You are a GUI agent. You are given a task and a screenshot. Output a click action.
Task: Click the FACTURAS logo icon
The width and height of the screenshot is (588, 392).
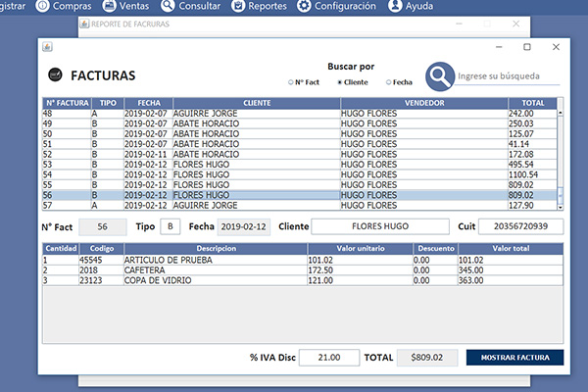click(x=54, y=75)
